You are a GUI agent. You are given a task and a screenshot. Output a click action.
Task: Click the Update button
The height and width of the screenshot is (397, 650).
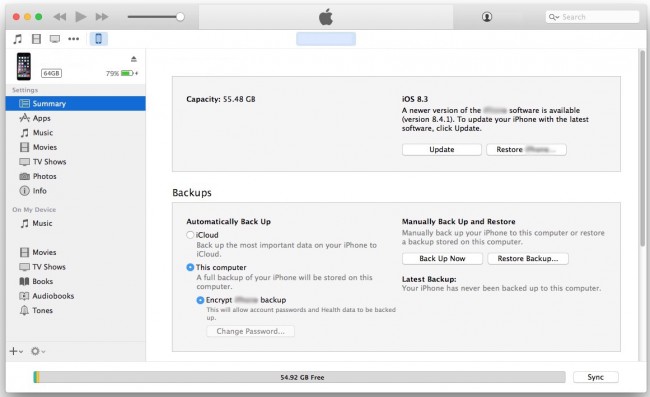442,150
